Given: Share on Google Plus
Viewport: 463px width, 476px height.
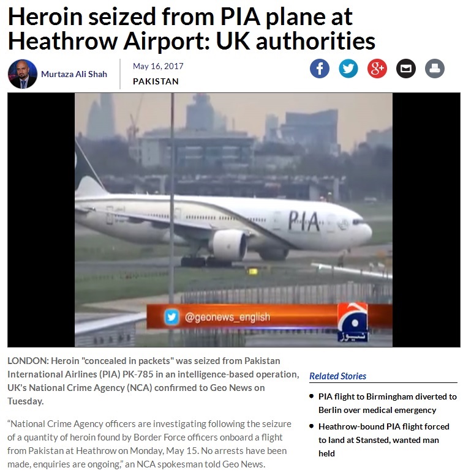Looking at the screenshot, I should [x=377, y=69].
